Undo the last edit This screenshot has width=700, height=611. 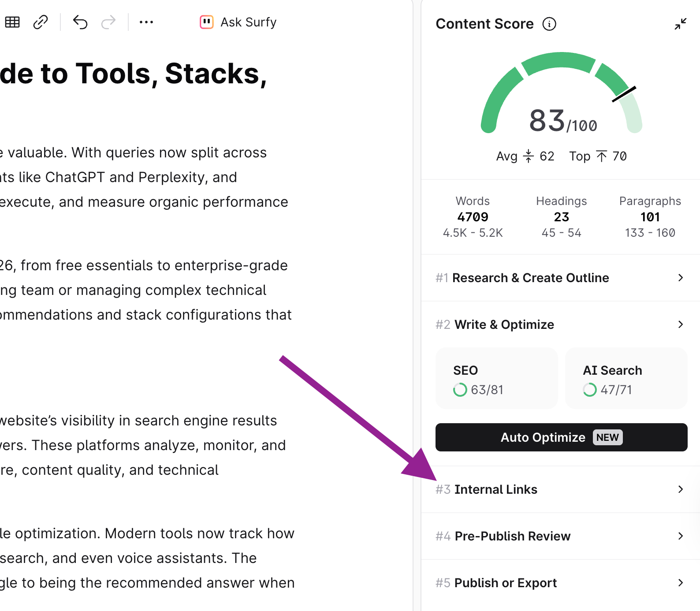(80, 22)
